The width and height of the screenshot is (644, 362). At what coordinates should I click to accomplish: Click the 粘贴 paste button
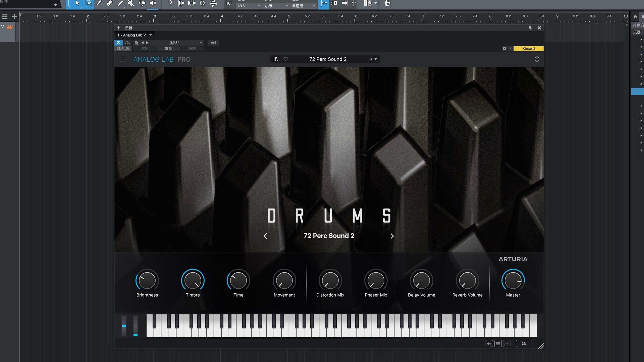192,49
